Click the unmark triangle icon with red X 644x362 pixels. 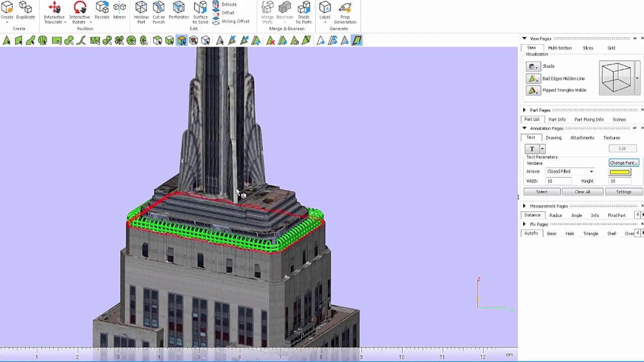point(271,41)
